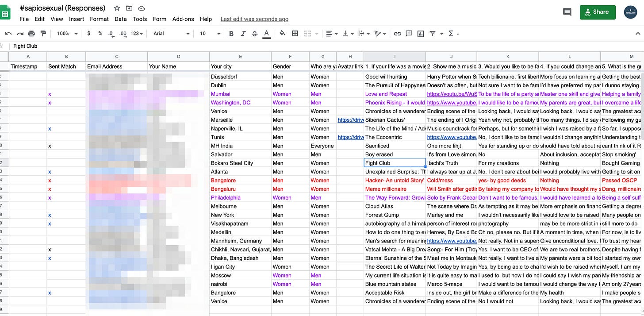The height and width of the screenshot is (316, 644).
Task: Open the fill color tool
Action: [x=283, y=33]
